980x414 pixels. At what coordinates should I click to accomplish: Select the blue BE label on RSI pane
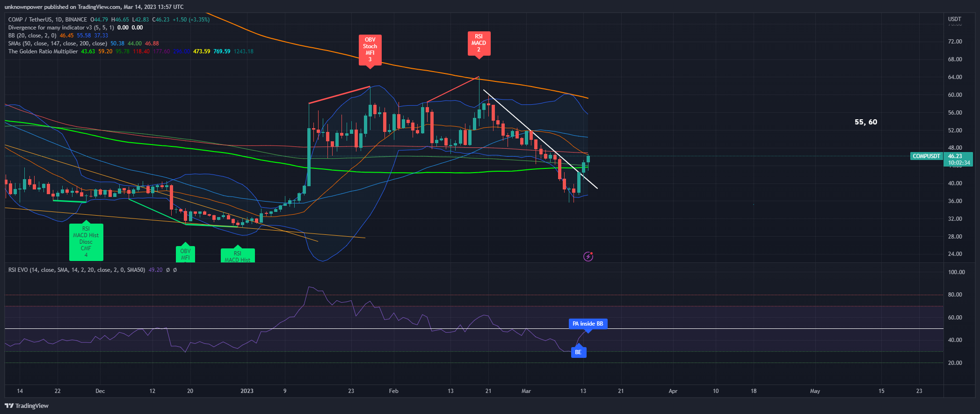[x=579, y=352]
